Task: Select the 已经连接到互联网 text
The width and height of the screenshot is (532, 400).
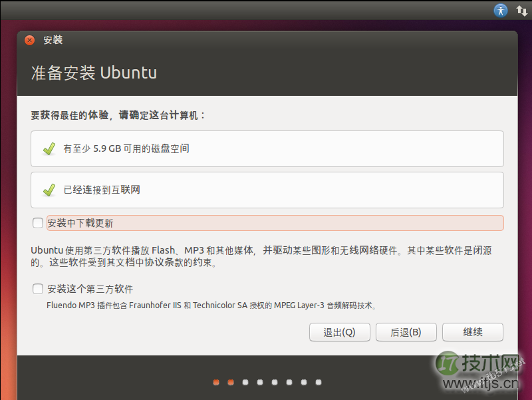Action: (102, 190)
